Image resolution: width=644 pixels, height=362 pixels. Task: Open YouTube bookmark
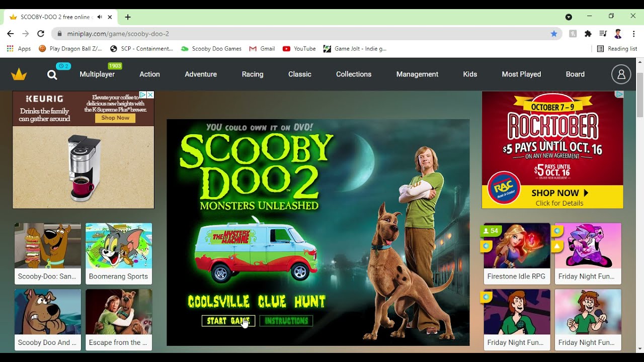pos(299,49)
